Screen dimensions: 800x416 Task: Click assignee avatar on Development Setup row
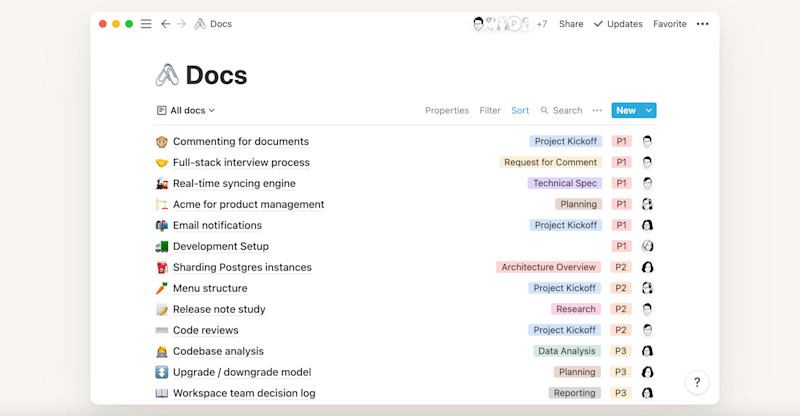(647, 246)
